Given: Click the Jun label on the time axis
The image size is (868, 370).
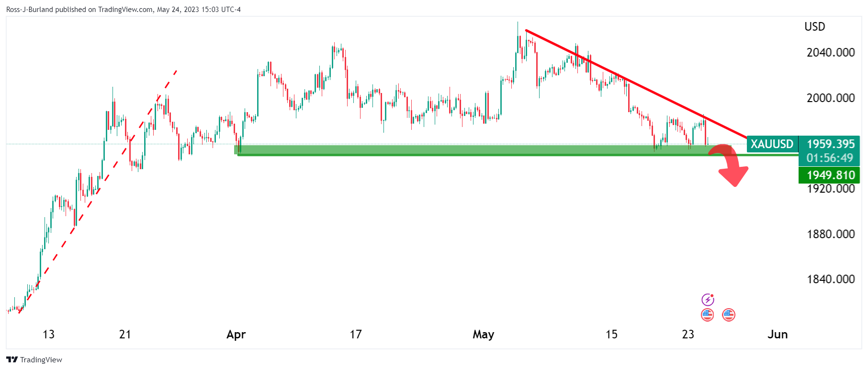Looking at the screenshot, I should [x=777, y=335].
